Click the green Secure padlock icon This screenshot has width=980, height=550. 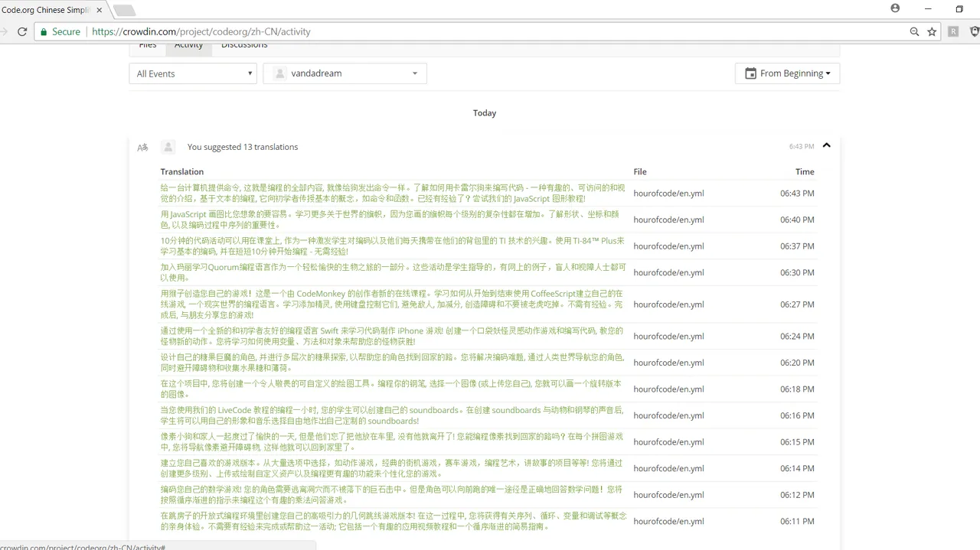click(x=44, y=31)
